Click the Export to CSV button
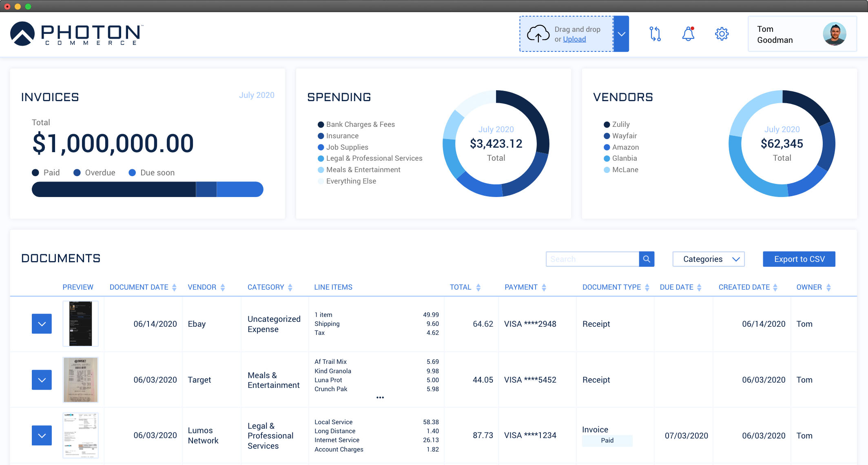The image size is (868, 465). 799,259
